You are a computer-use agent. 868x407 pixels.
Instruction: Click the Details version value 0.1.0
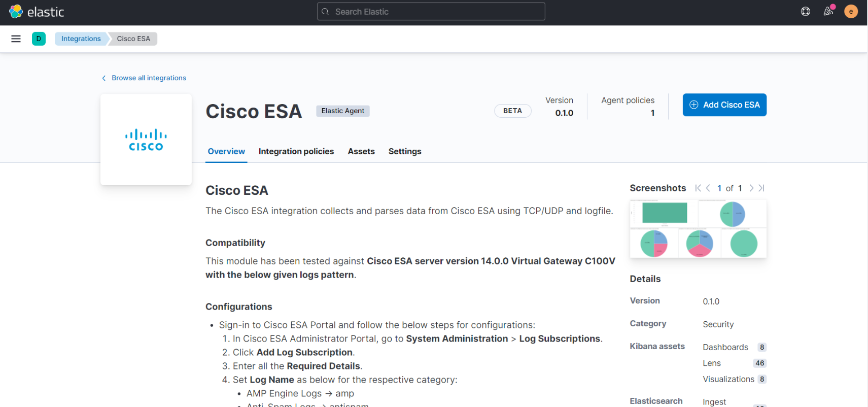tap(711, 301)
